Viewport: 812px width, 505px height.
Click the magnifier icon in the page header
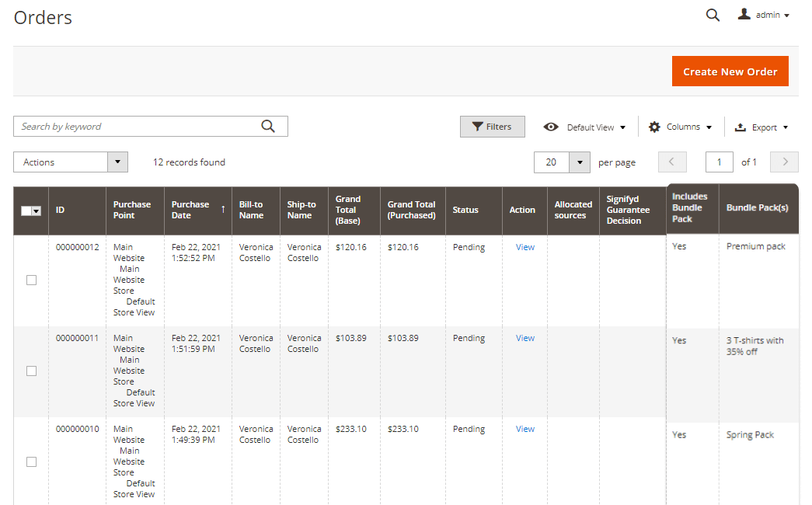(x=713, y=15)
